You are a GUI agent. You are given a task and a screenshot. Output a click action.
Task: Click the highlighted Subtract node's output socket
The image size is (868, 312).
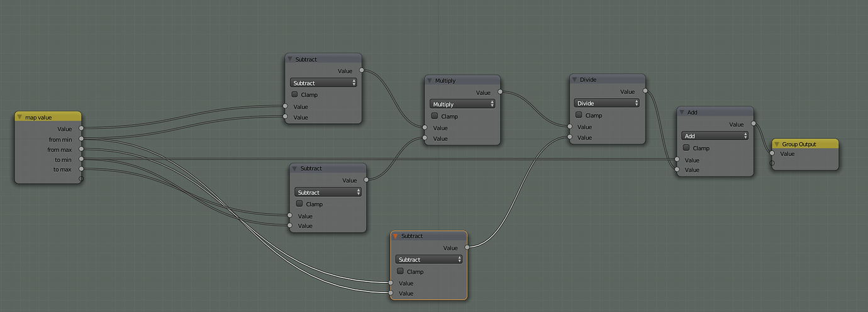pos(467,247)
